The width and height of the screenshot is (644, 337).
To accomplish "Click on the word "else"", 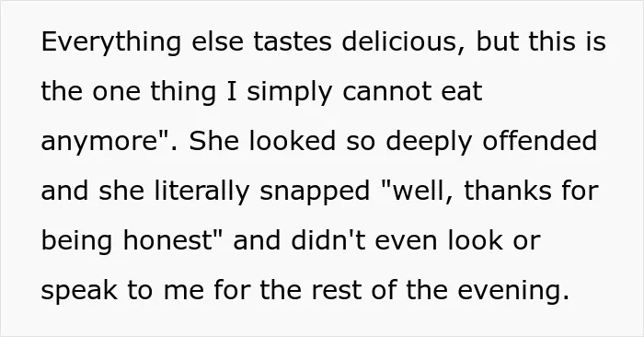I will click(x=217, y=41).
